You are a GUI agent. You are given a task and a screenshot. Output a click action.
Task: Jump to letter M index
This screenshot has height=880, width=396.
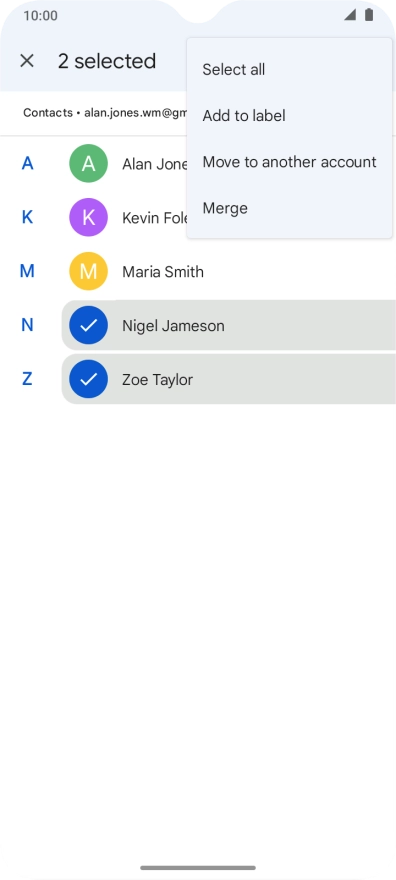coord(27,271)
